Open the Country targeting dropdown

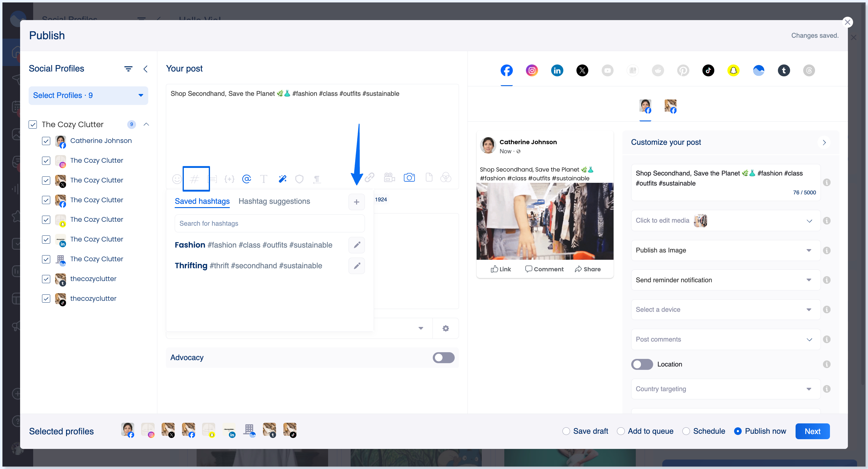pos(726,389)
